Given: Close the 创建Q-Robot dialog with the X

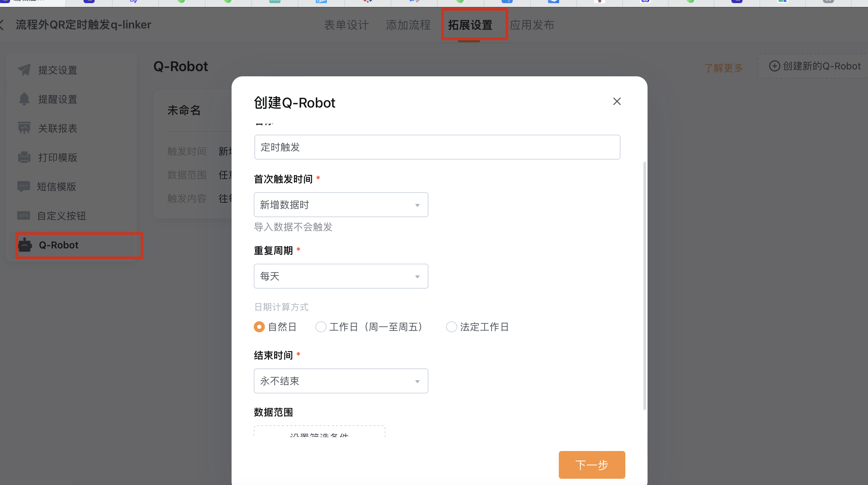Looking at the screenshot, I should click(617, 101).
